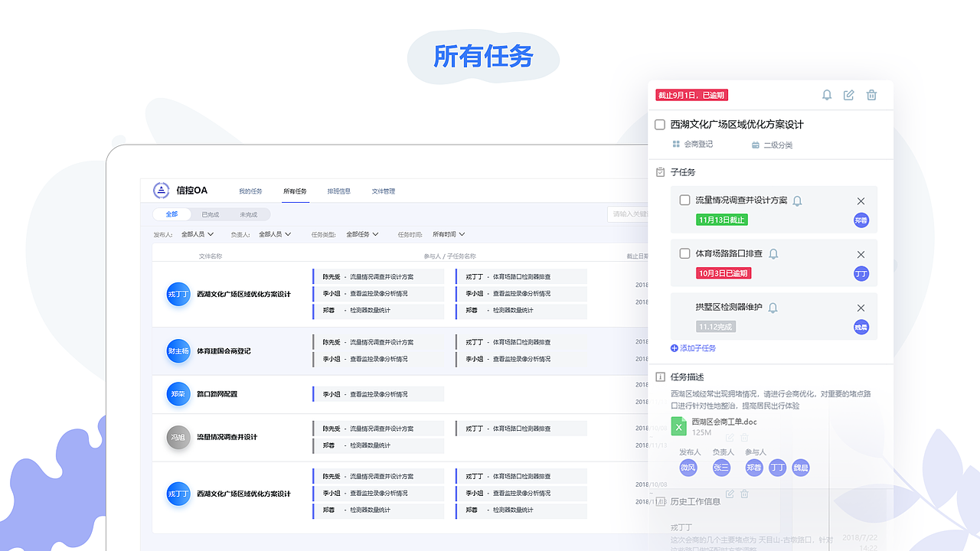Click the 信控OA logo icon
The image size is (980, 551).
click(163, 190)
